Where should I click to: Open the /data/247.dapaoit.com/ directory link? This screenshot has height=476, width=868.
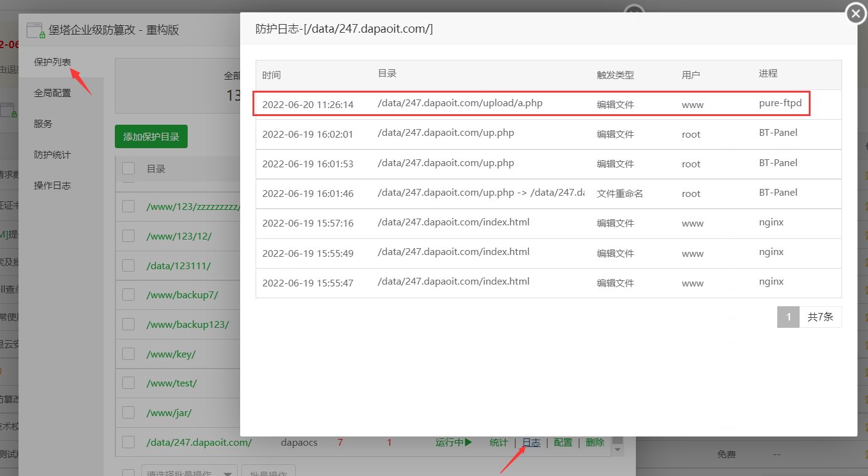click(199, 443)
